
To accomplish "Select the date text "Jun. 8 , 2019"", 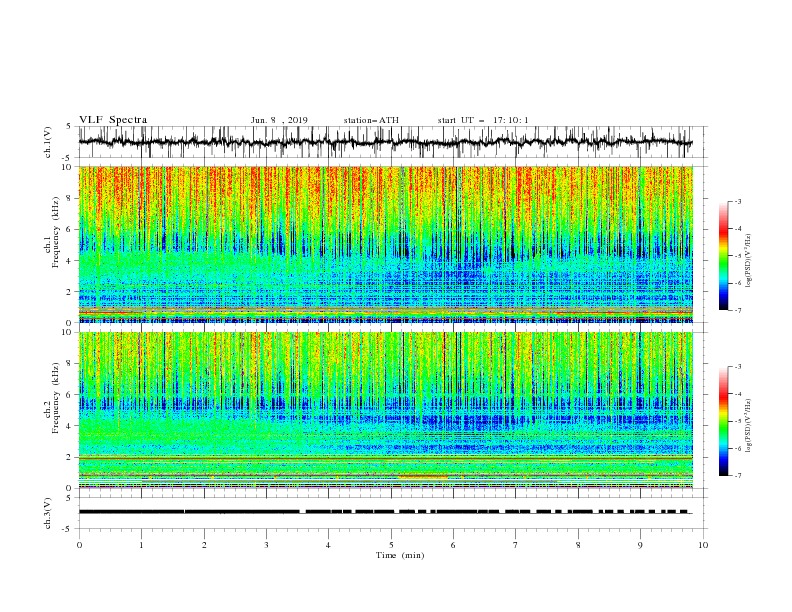I will [279, 120].
